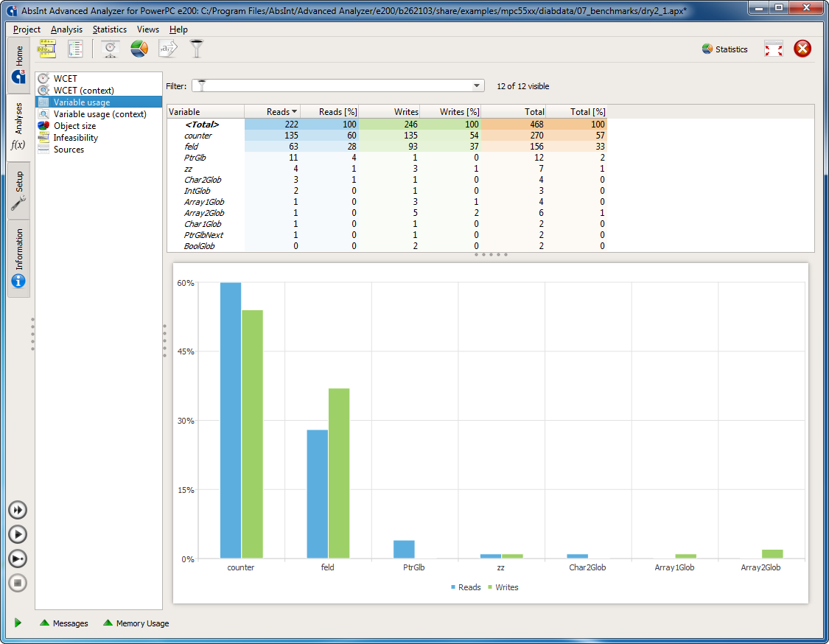829x644 pixels.
Task: Click the Reads column sort arrow
Action: 295,111
